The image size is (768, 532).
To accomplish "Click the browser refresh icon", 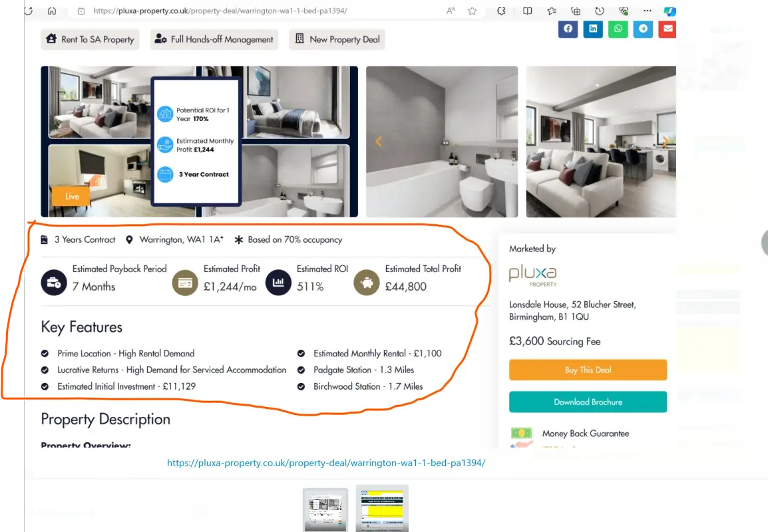I will 29,11.
